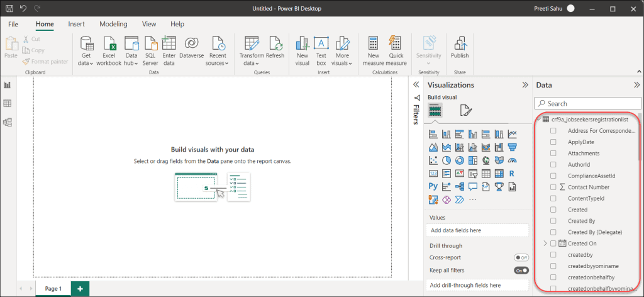Click the Excel workbook button

[109, 51]
